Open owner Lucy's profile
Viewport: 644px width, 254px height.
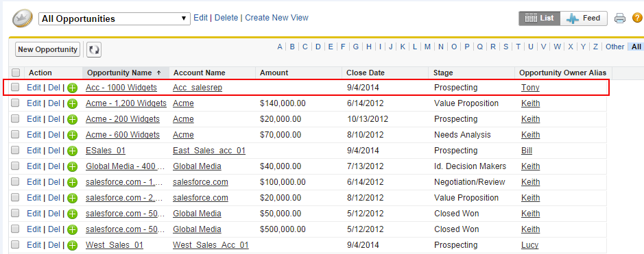tap(530, 245)
